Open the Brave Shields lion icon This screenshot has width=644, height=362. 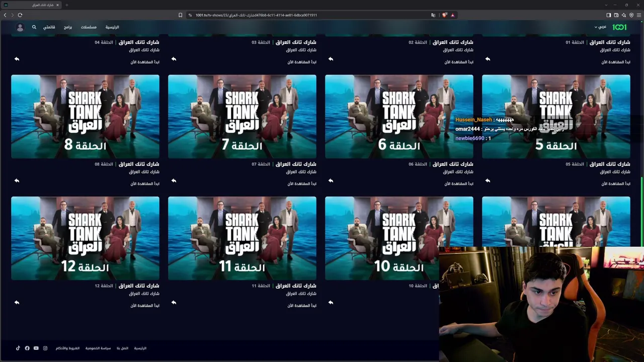pos(444,15)
